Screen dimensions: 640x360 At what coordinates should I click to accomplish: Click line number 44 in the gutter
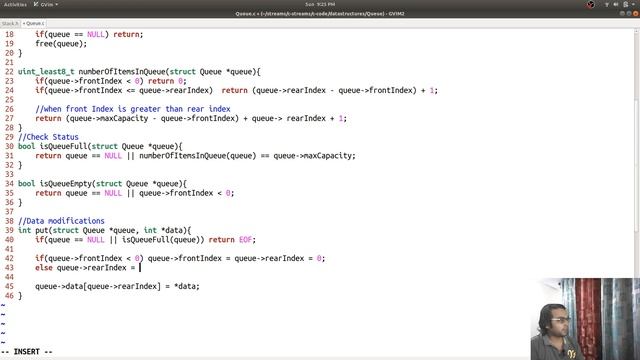tap(9, 277)
